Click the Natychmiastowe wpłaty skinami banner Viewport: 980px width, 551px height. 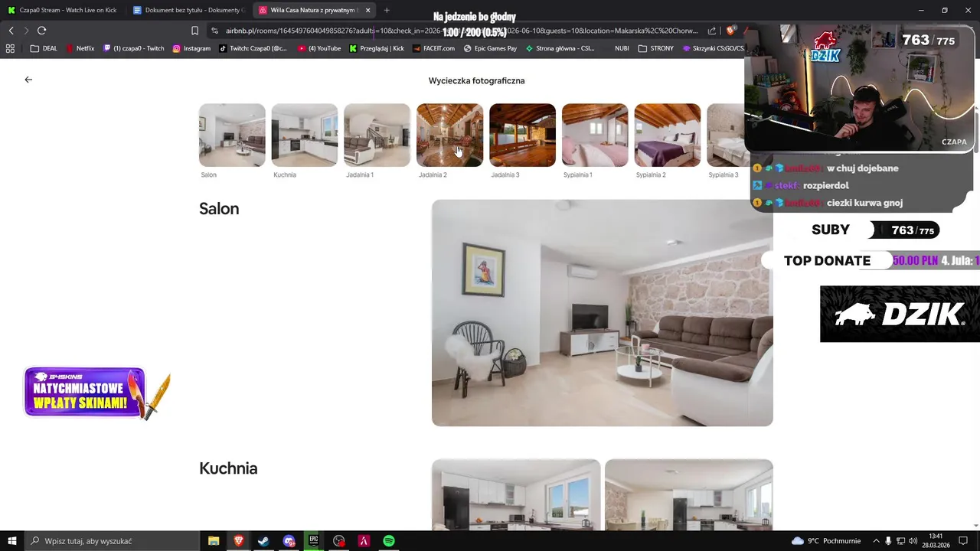[x=96, y=393]
